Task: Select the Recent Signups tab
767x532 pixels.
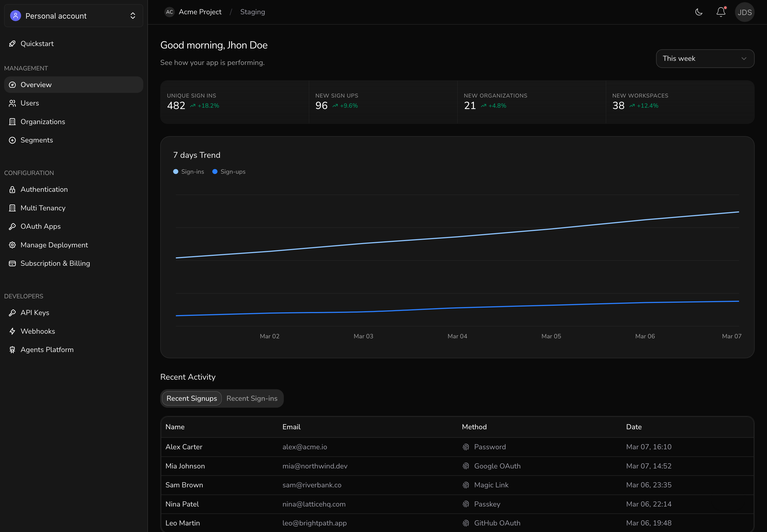Action: (192, 398)
